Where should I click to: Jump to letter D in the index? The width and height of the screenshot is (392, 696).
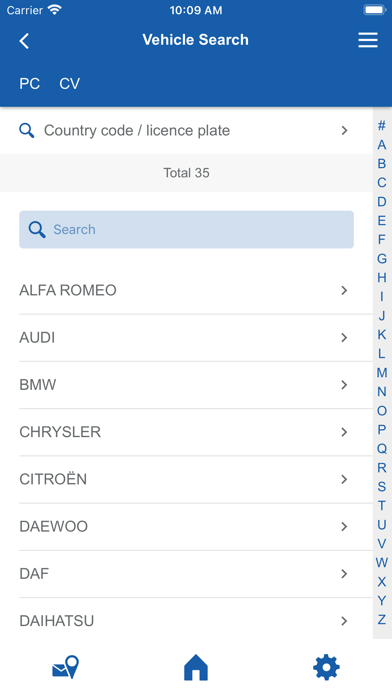point(382,202)
